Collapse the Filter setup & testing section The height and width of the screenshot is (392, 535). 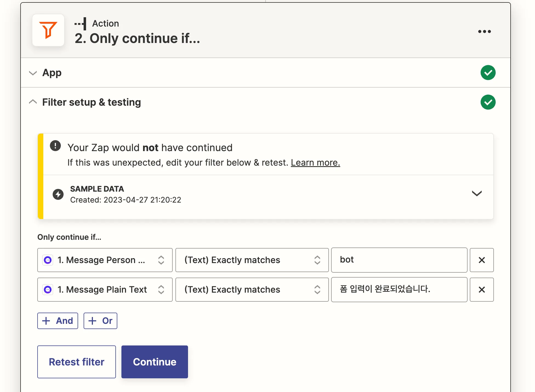(x=33, y=102)
